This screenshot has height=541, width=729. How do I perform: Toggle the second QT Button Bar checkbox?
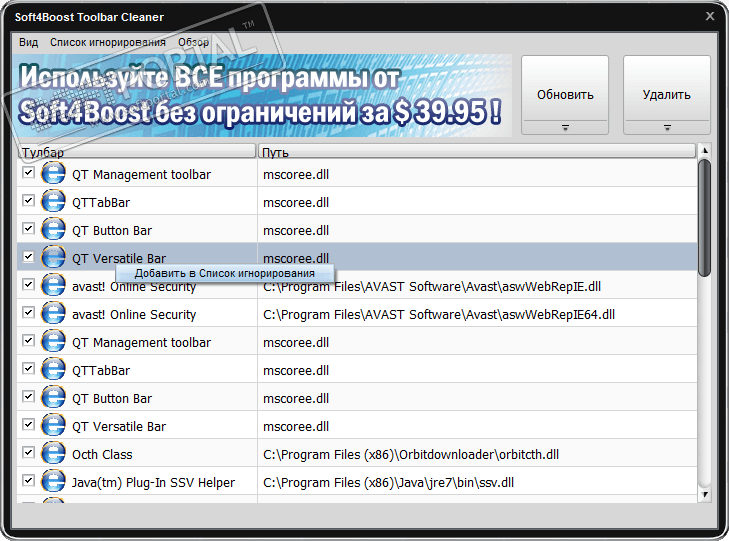tap(28, 396)
